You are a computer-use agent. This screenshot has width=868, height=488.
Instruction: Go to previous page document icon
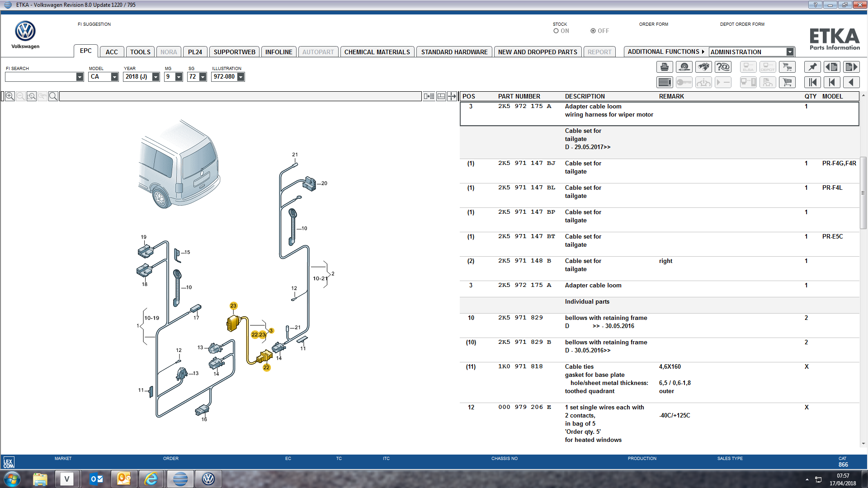pyautogui.click(x=832, y=67)
